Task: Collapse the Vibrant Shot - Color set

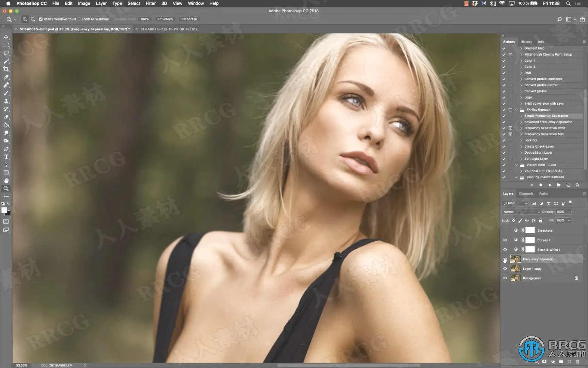Action: (x=516, y=165)
